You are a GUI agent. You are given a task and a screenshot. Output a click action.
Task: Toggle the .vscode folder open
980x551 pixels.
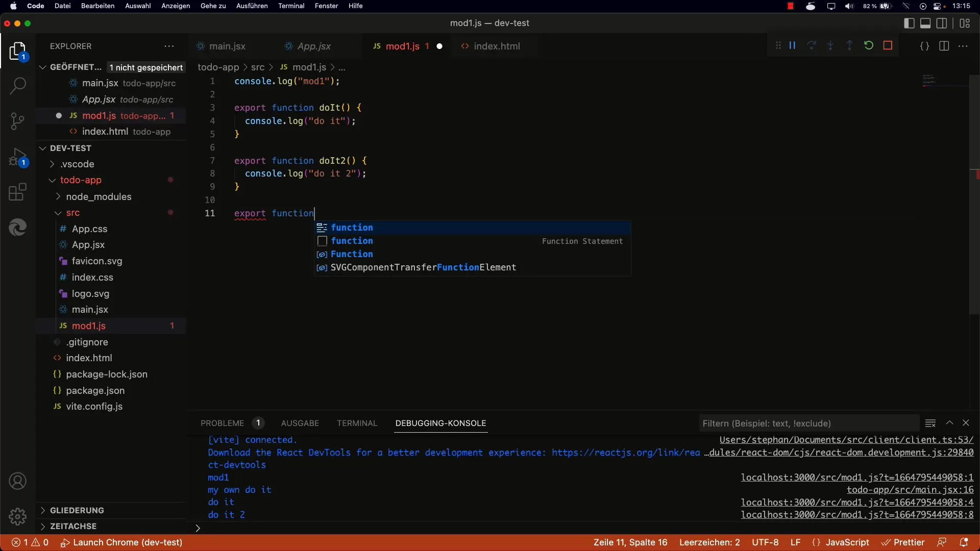[51, 163]
